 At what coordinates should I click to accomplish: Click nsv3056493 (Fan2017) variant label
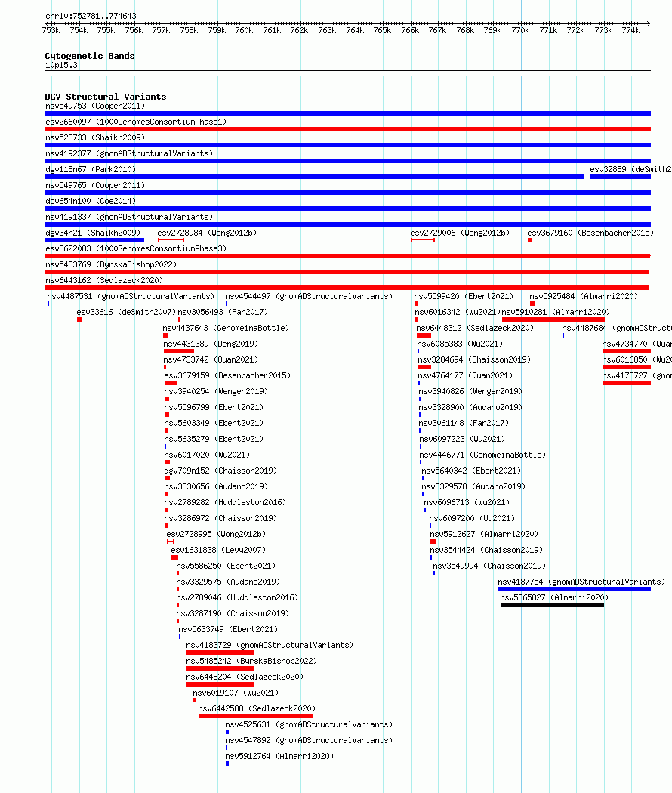[223, 312]
